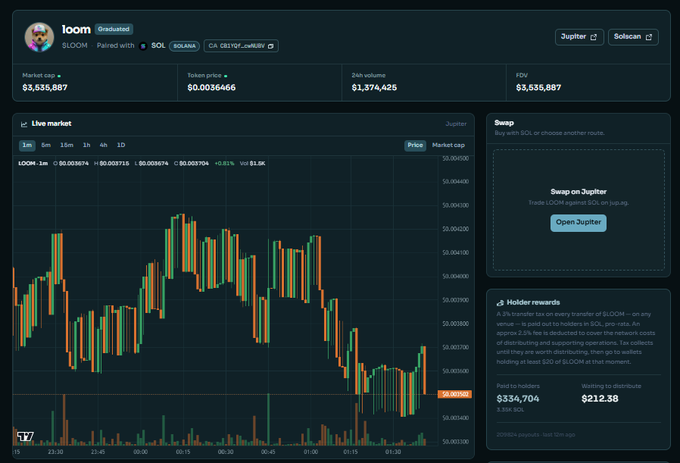Open Jupiter external link button
Screen dimensions: 680x463
point(579,37)
